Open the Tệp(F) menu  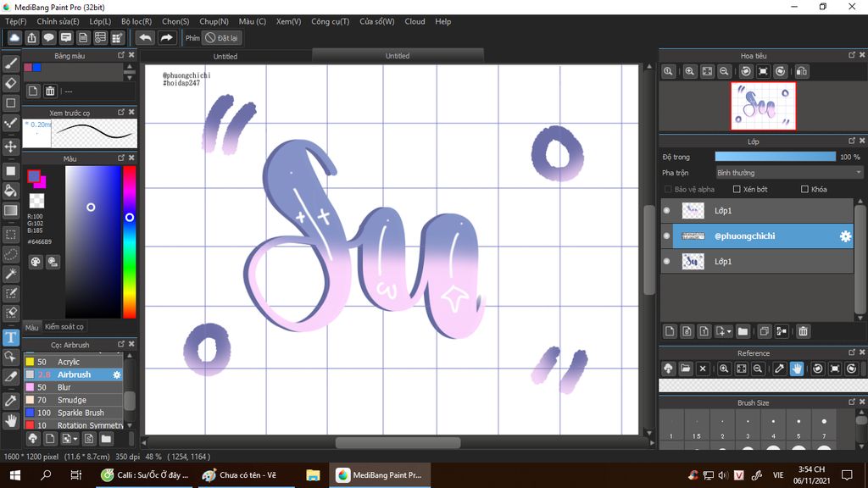pos(15,21)
